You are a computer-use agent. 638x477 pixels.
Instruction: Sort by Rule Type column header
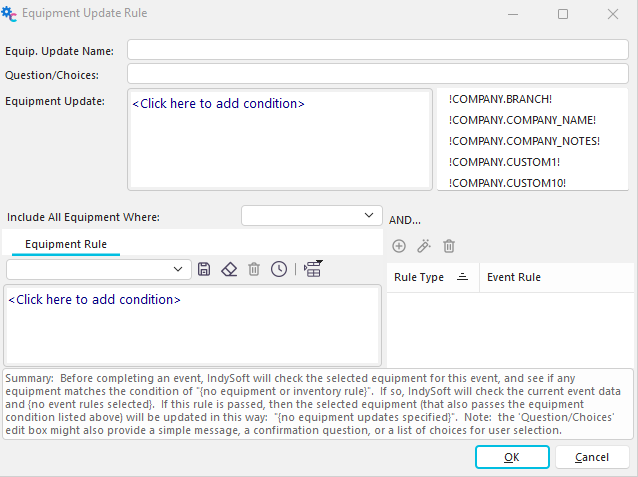click(x=419, y=277)
